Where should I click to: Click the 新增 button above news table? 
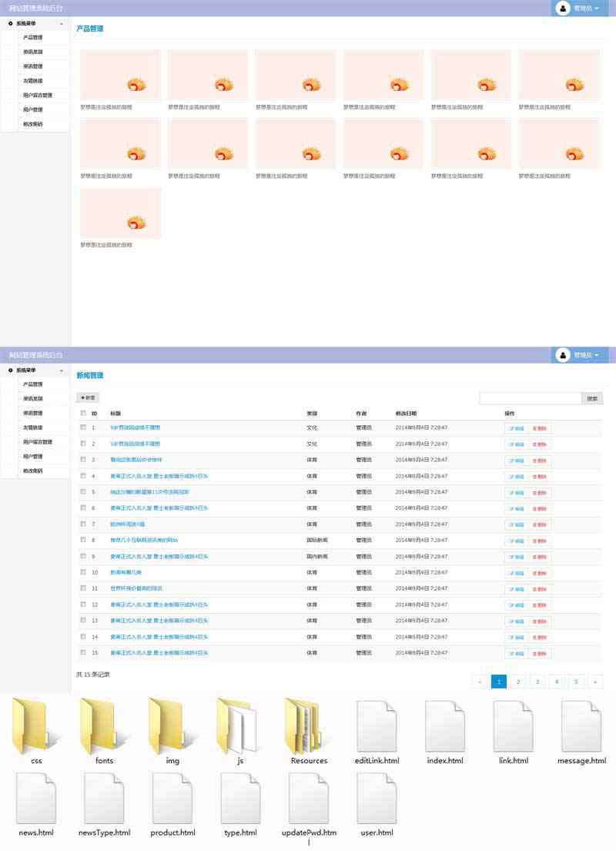pyautogui.click(x=88, y=398)
